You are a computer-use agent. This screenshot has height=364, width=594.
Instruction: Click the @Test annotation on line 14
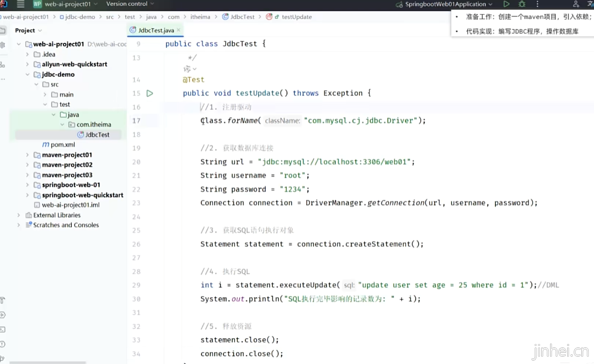pos(194,80)
